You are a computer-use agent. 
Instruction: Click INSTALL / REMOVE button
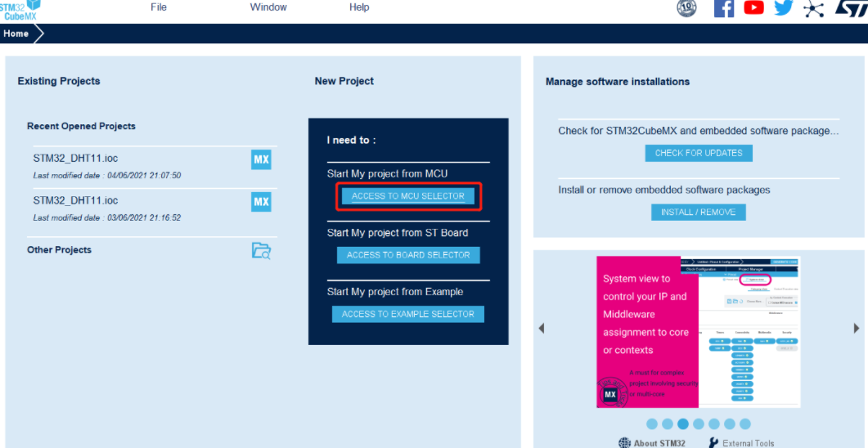point(698,212)
